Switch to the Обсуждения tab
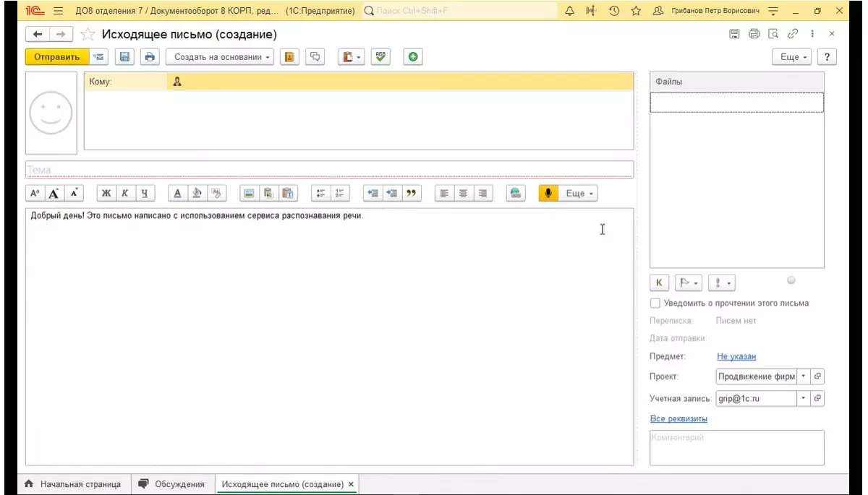The width and height of the screenshot is (868, 495). (x=171, y=484)
